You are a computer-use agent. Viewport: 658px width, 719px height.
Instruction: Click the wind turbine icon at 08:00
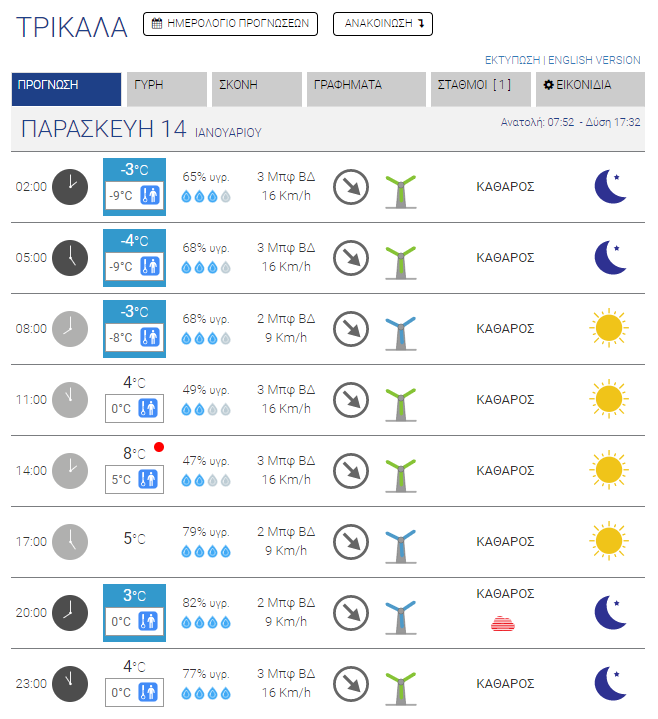click(x=400, y=329)
